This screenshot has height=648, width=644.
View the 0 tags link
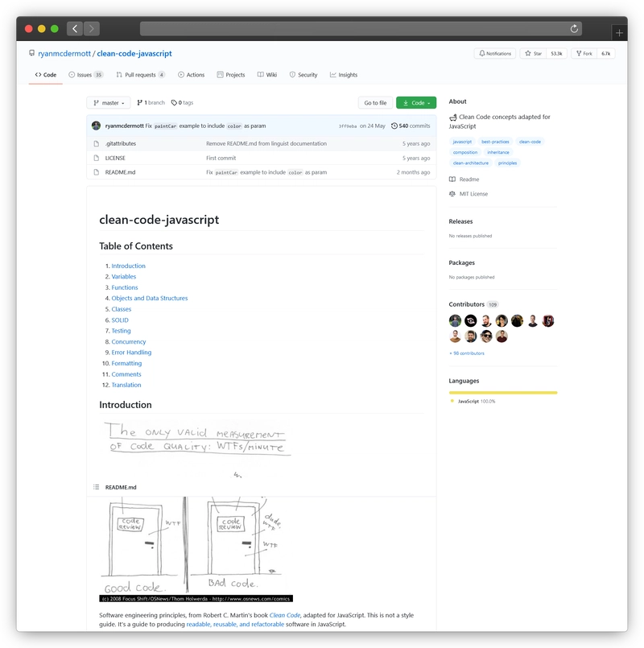click(x=182, y=102)
